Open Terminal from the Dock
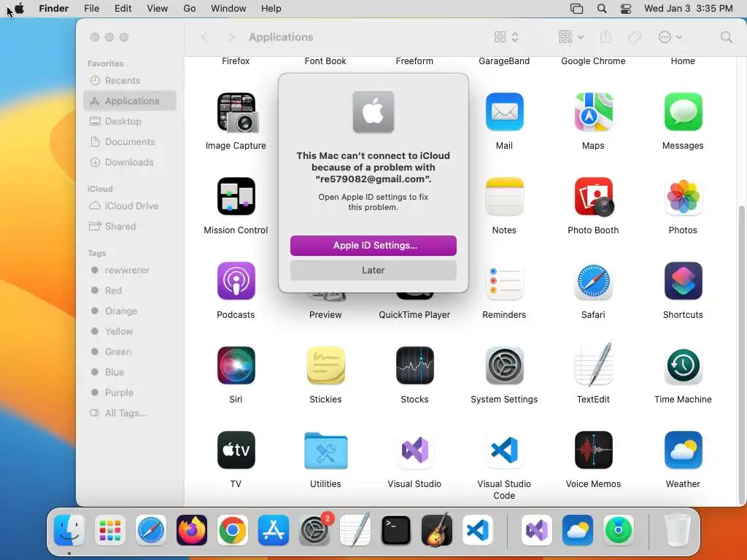This screenshot has width=747, height=560. 396,530
